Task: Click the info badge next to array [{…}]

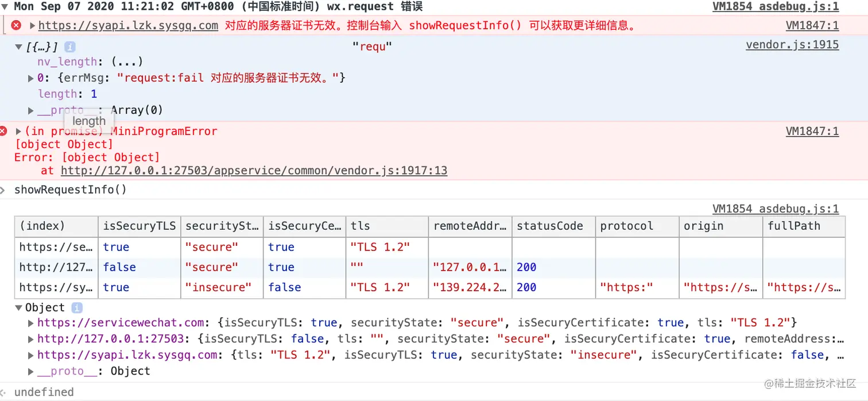Action: [70, 47]
